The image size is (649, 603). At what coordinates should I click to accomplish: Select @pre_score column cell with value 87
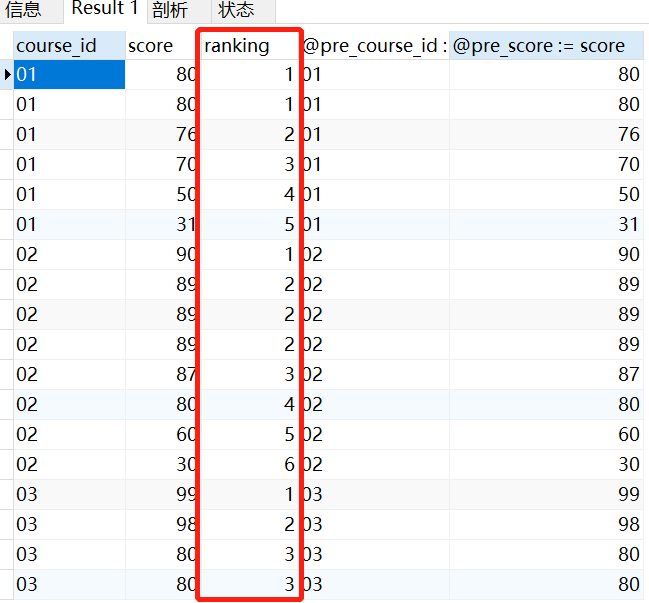546,375
